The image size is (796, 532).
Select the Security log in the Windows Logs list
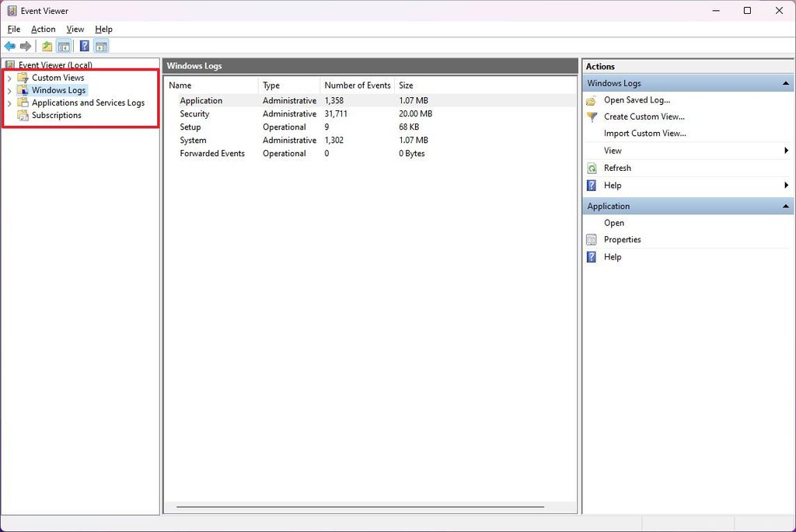194,113
